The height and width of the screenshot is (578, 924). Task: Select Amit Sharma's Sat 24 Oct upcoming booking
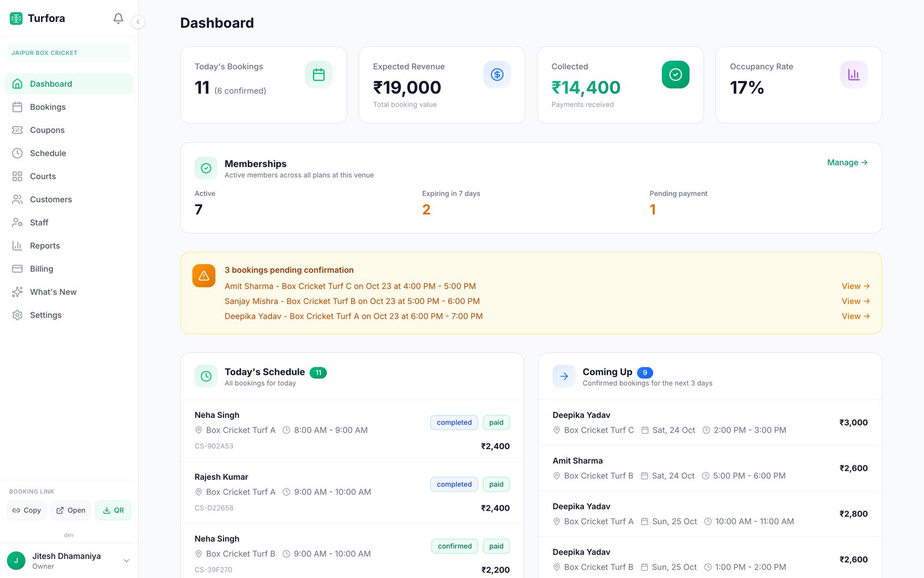pyautogui.click(x=710, y=468)
